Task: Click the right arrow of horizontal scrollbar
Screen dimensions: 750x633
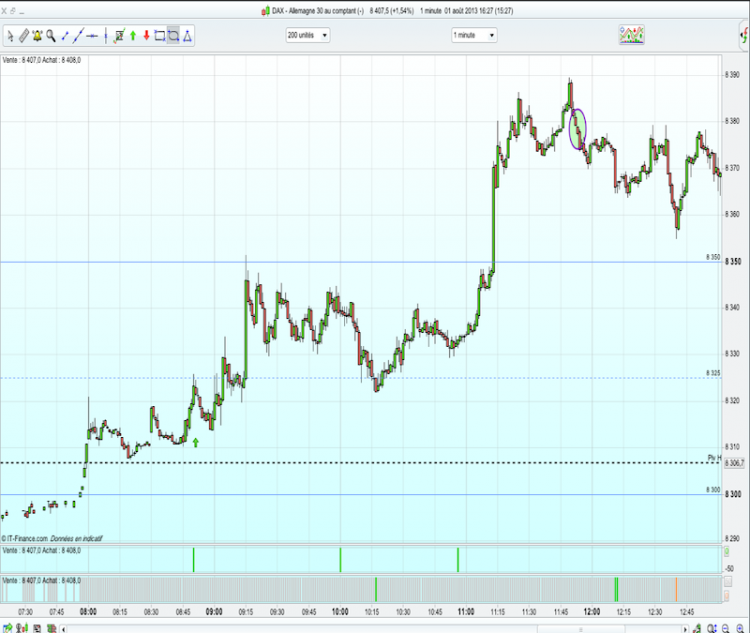Action: pyautogui.click(x=685, y=629)
